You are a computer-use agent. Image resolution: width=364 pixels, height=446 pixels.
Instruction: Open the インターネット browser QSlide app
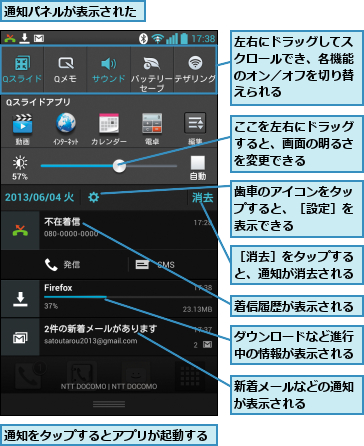click(66, 129)
